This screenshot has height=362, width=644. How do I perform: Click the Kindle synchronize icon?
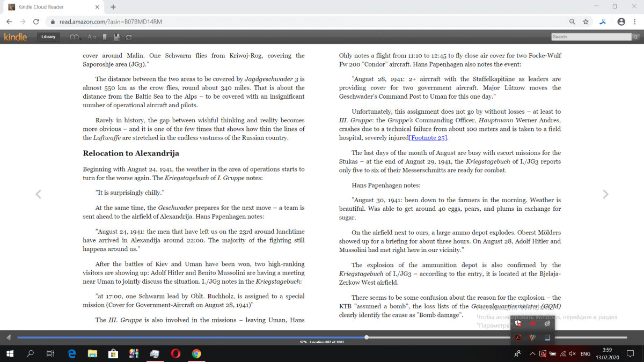click(129, 37)
